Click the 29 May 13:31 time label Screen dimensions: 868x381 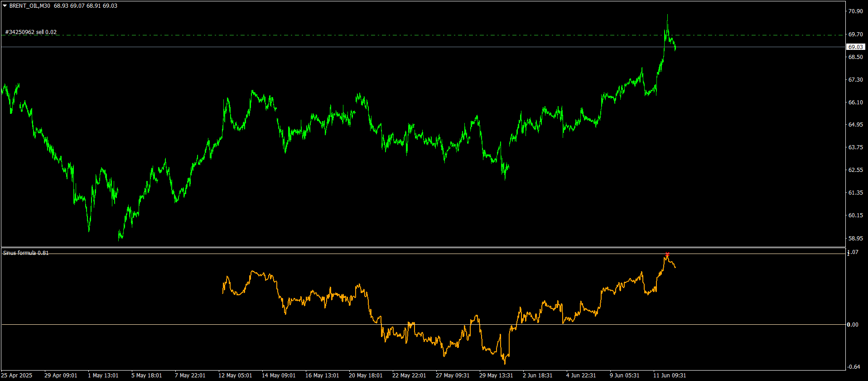click(x=496, y=376)
